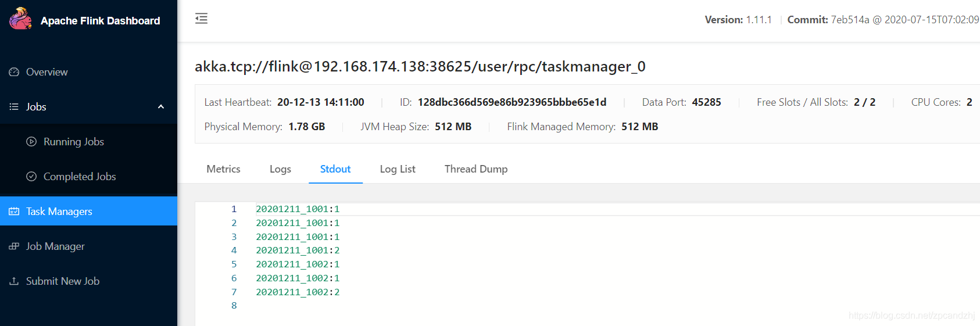Click line number 2 in stdout gutter
The width and height of the screenshot is (980, 326).
pyautogui.click(x=234, y=223)
